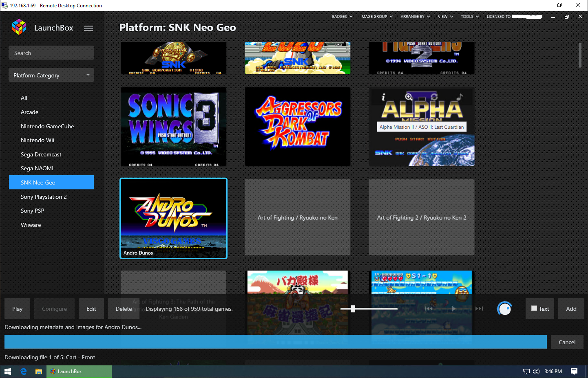Select All platforms in sidebar
The image size is (588, 378).
click(51, 98)
